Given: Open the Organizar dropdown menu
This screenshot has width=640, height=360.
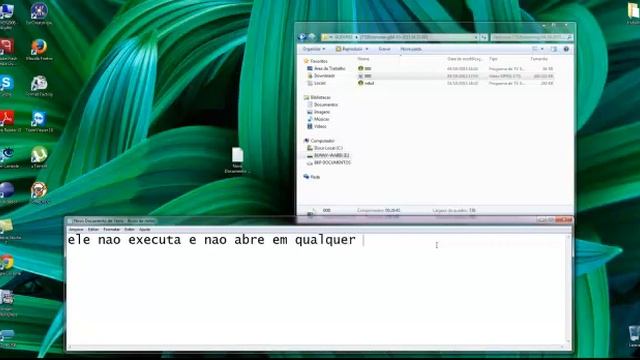Looking at the screenshot, I should 313,49.
